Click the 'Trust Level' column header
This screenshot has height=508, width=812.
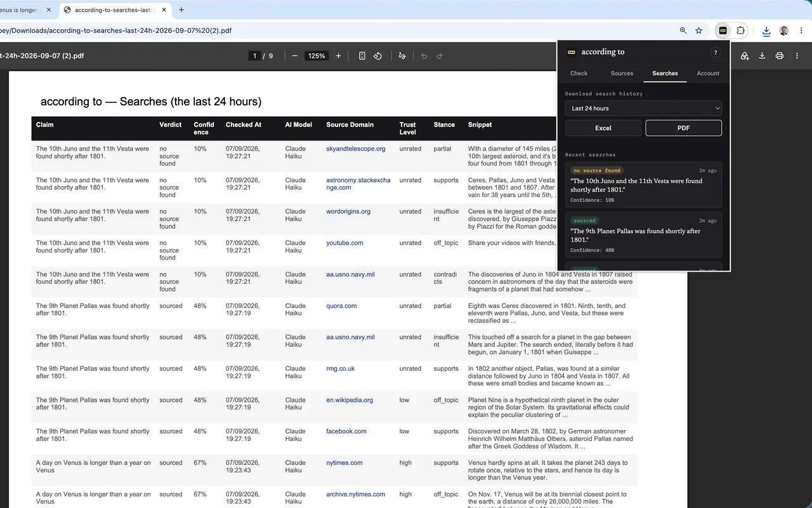click(408, 128)
